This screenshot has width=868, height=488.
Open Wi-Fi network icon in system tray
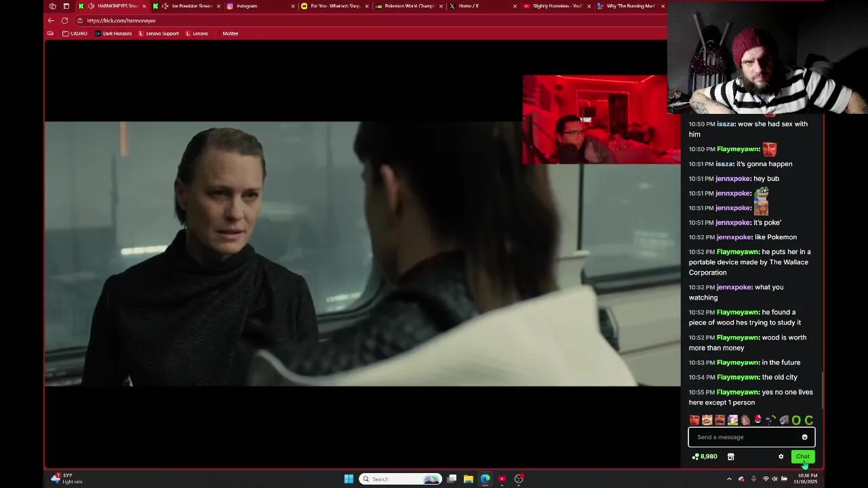pyautogui.click(x=766, y=479)
